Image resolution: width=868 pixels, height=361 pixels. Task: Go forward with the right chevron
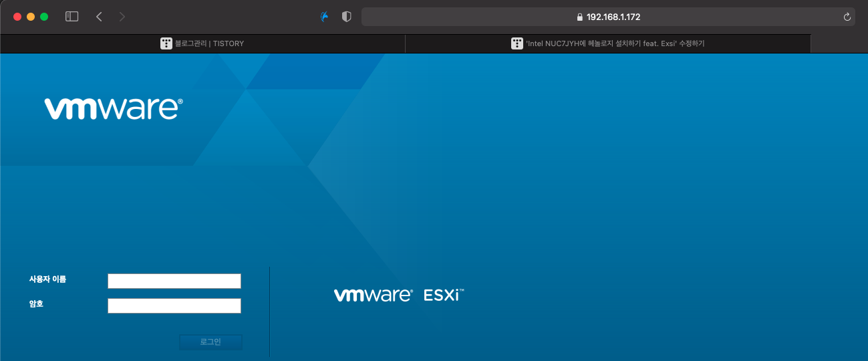click(x=122, y=17)
